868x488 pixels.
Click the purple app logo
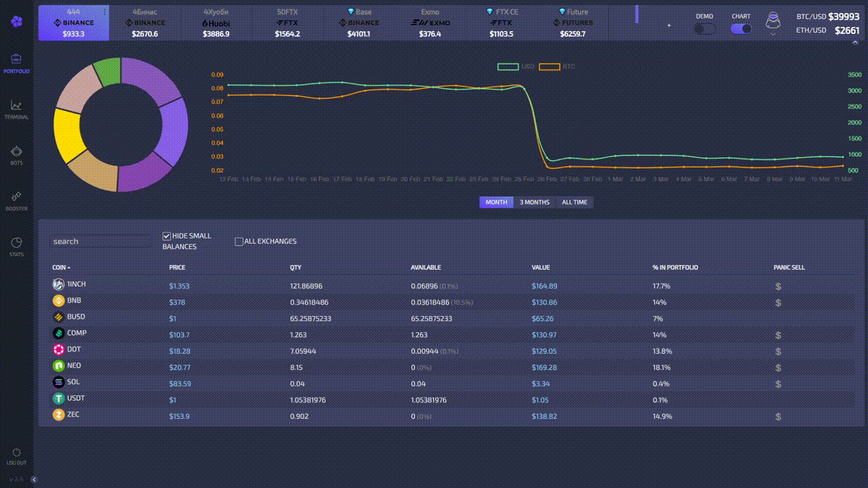[16, 22]
